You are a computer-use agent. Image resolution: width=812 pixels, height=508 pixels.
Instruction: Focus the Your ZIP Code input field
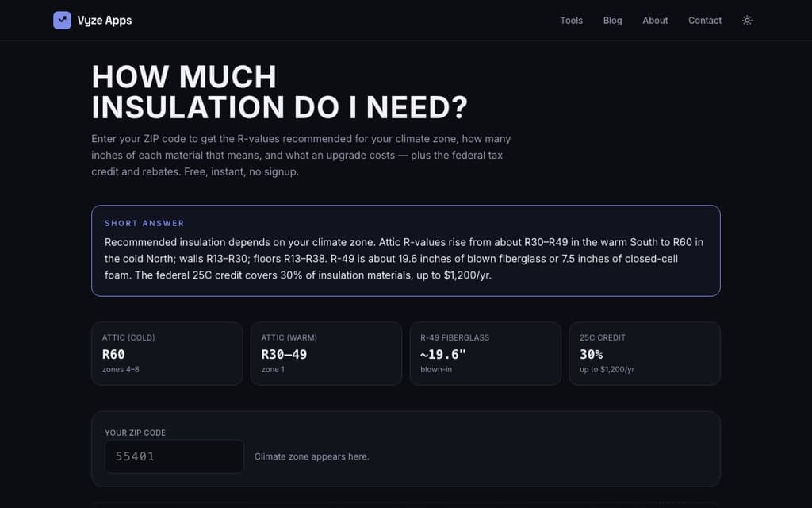[x=174, y=456]
